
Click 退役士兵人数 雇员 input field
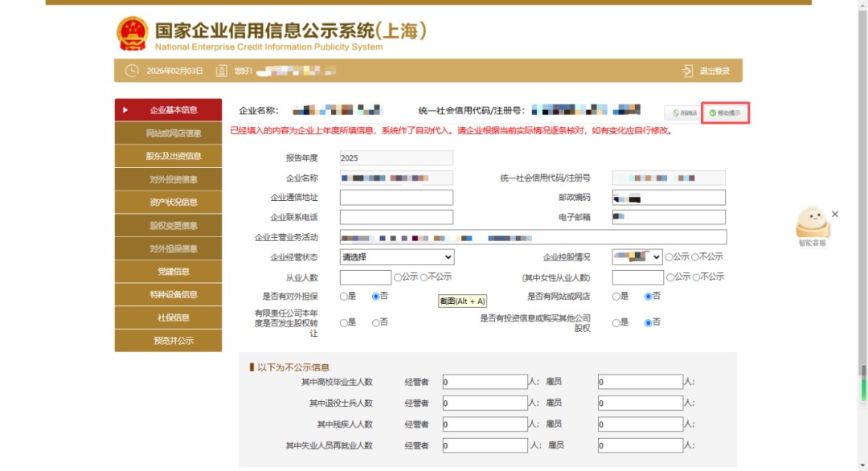641,403
